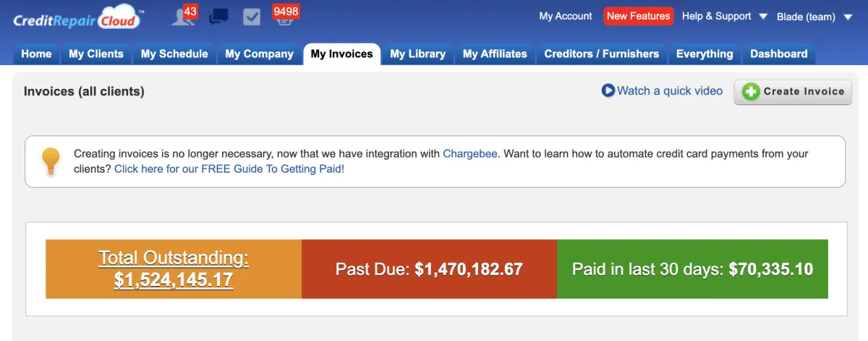The width and height of the screenshot is (868, 341).
Task: Open the FREE Guide To Getting Paid link
Action: tap(229, 169)
